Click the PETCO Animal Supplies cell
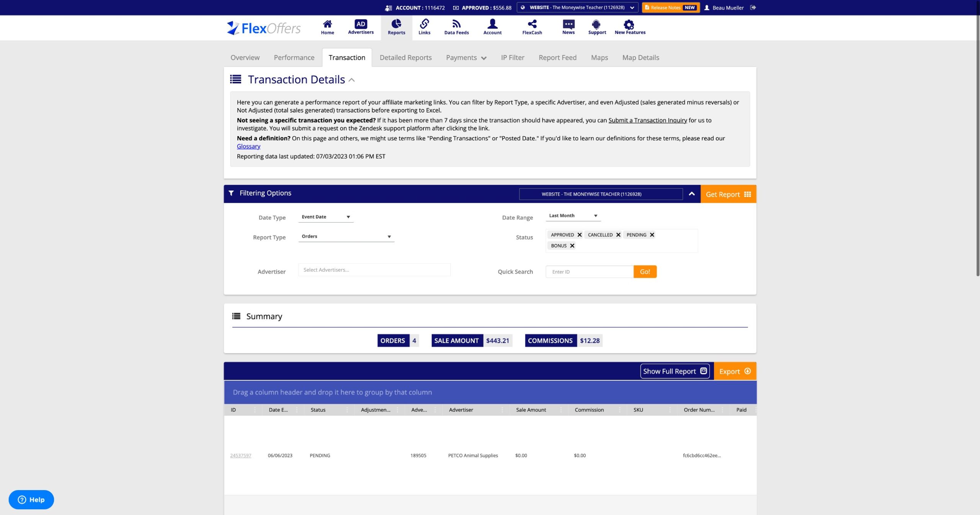 pos(473,455)
